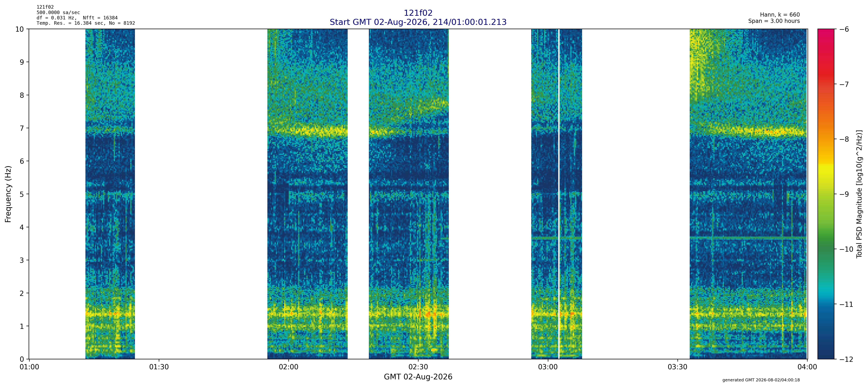Click the frequency axis tick label "10"

[x=20, y=29]
